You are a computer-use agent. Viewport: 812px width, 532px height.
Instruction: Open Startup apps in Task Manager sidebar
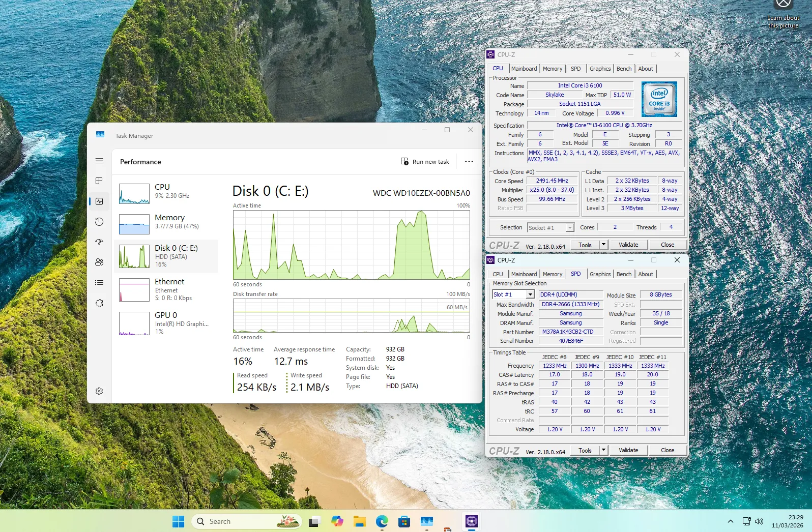coord(99,242)
